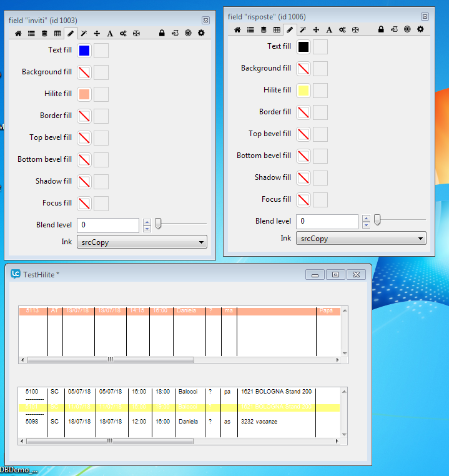Click the target select-object icon in inviti inspector
This screenshot has width=449, height=476.
188,33
